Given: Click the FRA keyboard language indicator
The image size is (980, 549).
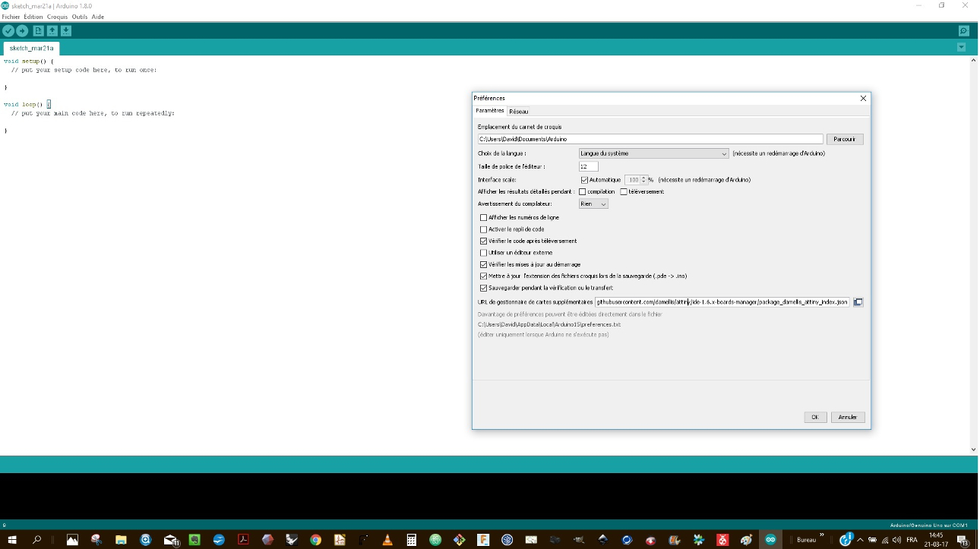Looking at the screenshot, I should click(x=912, y=540).
